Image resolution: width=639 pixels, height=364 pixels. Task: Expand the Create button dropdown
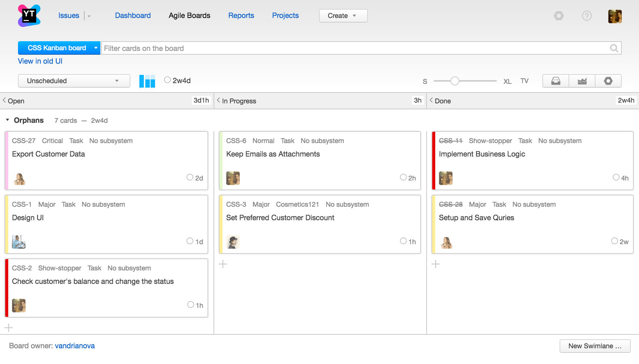pyautogui.click(x=343, y=16)
